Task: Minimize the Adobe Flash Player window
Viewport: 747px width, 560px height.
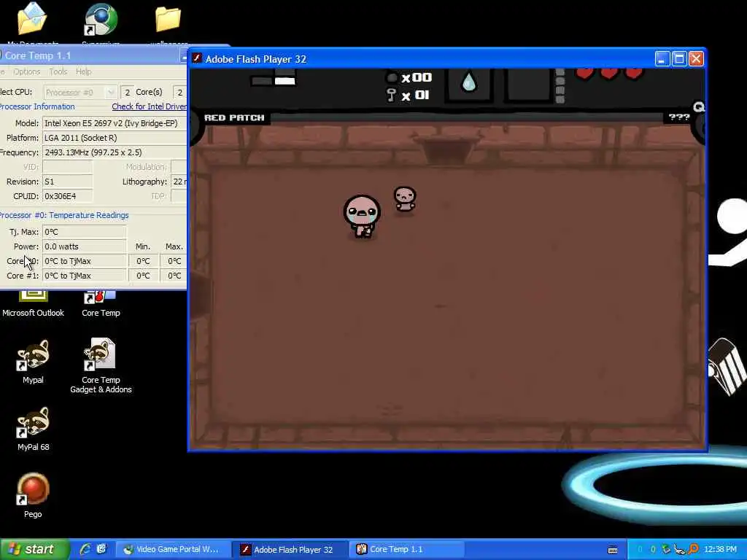Action: pos(662,58)
